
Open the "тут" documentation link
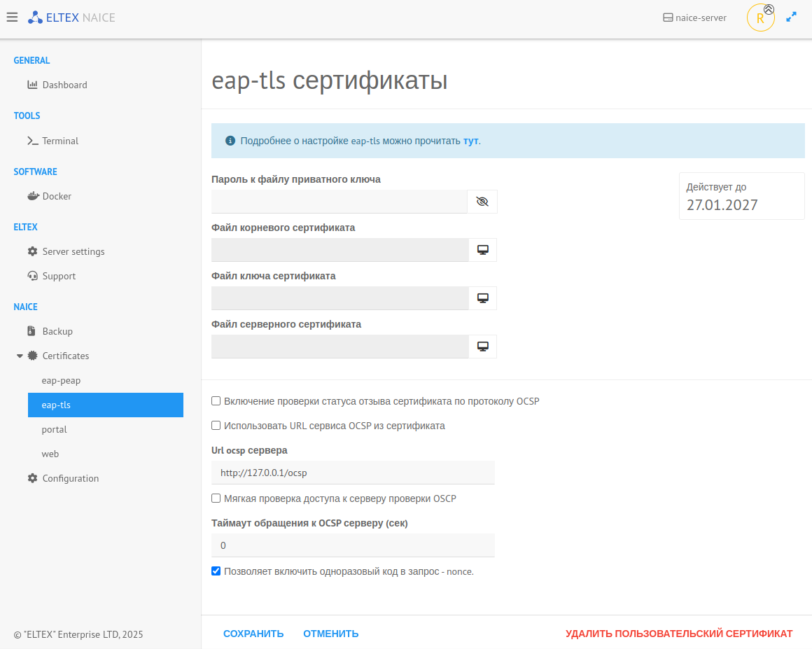[x=470, y=141]
